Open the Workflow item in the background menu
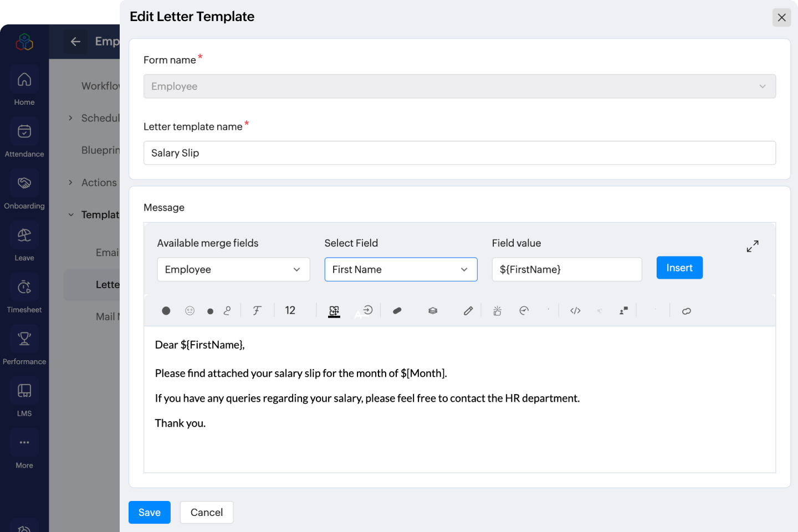The width and height of the screenshot is (798, 532). click(x=100, y=86)
